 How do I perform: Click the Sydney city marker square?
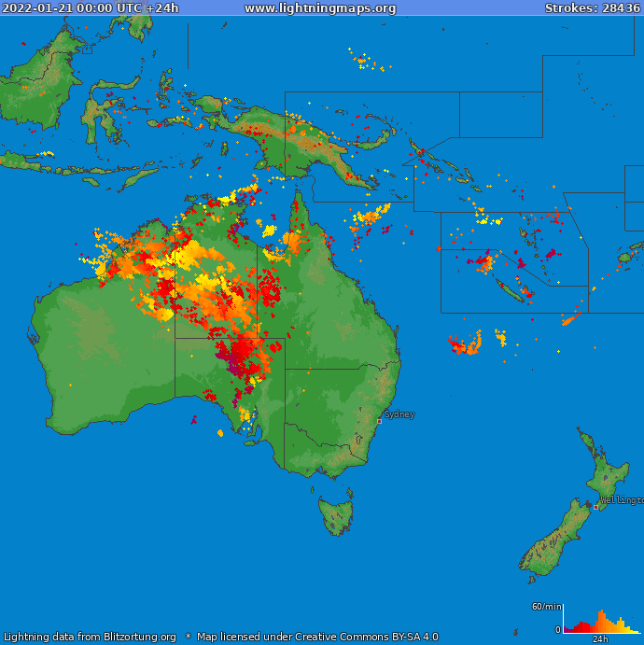[x=379, y=421]
